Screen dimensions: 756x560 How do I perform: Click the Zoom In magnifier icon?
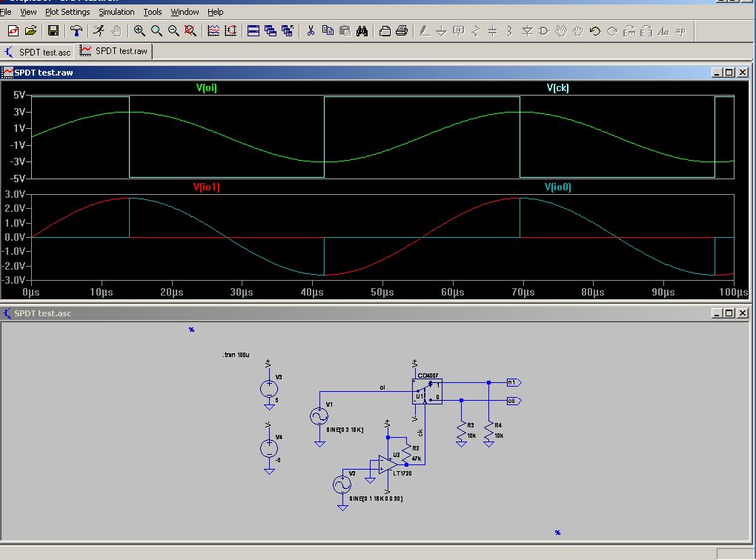point(139,30)
